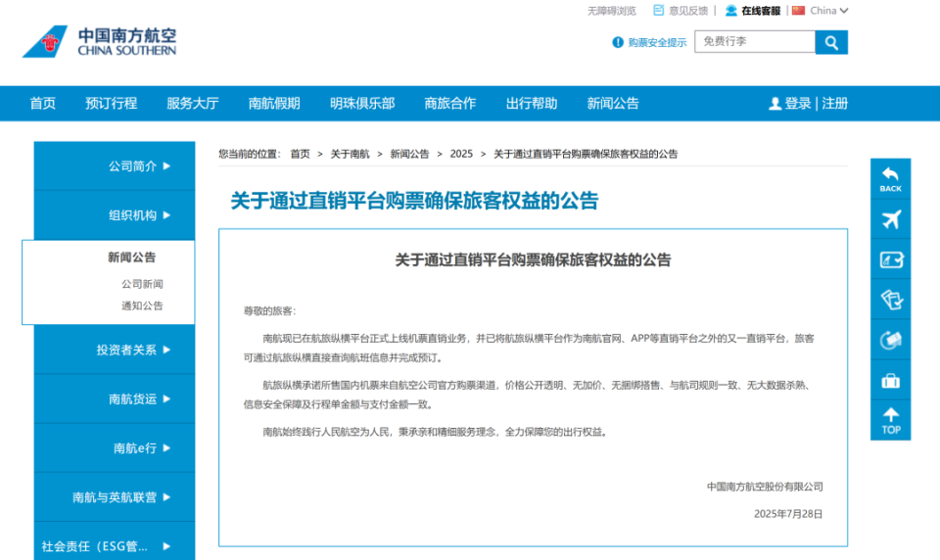Open 明珠俱乐部 navigation menu
Image resolution: width=940 pixels, height=560 pixels.
click(362, 103)
